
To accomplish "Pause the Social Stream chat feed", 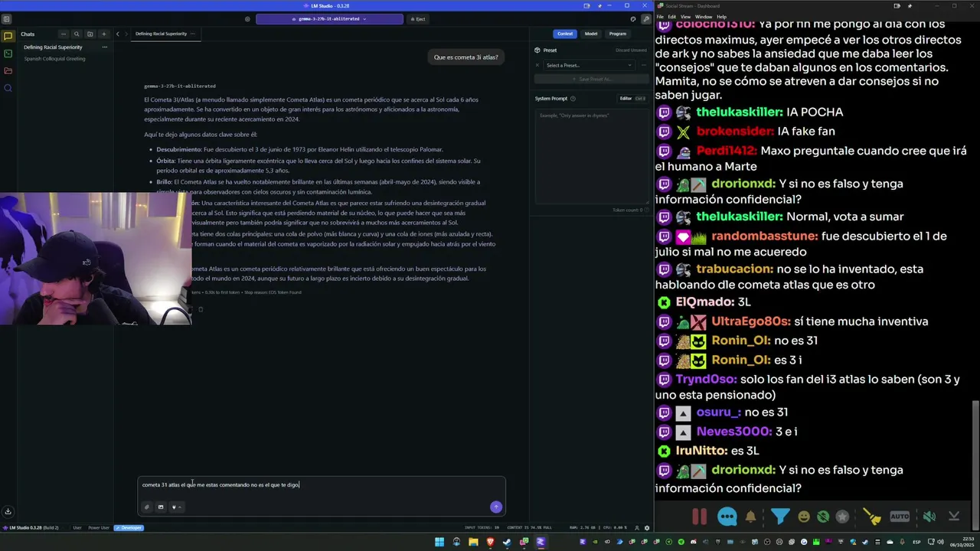I will 700,517.
